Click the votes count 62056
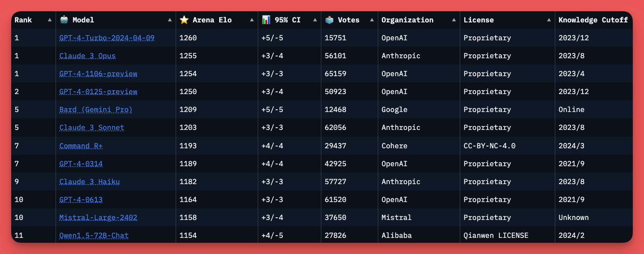The image size is (644, 254). pos(336,128)
